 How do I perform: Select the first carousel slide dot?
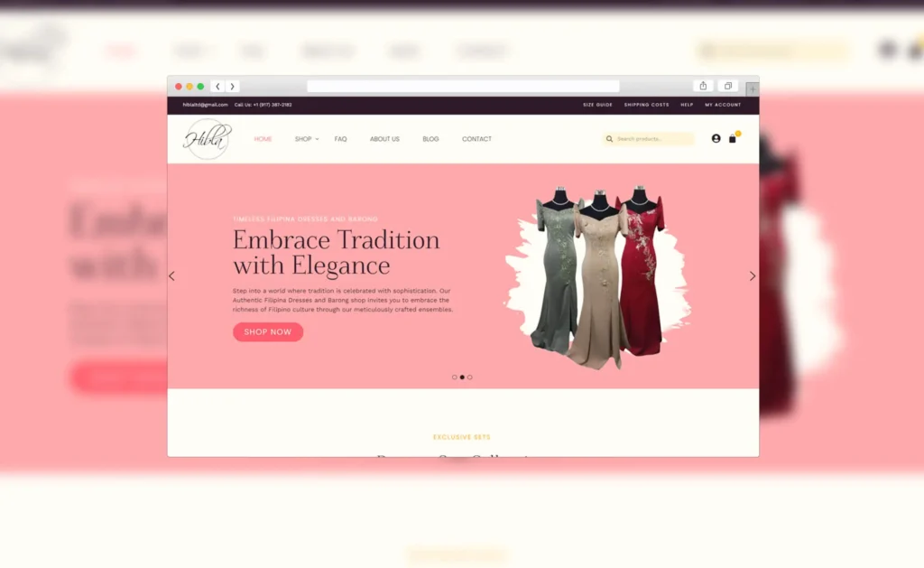pos(454,377)
